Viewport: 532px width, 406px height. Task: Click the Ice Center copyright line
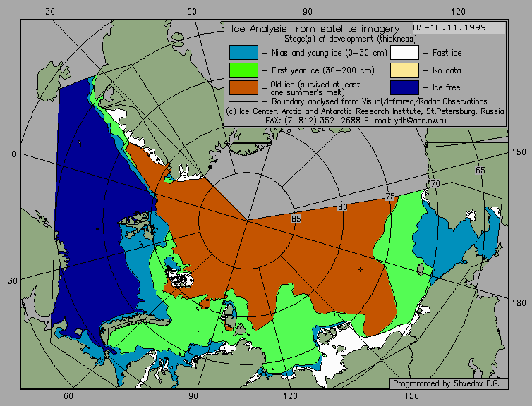[x=365, y=111]
